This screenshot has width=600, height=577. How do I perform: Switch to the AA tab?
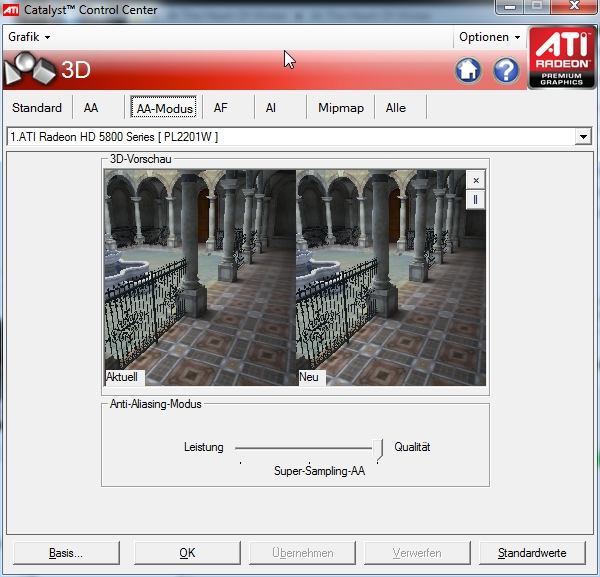[x=91, y=108]
